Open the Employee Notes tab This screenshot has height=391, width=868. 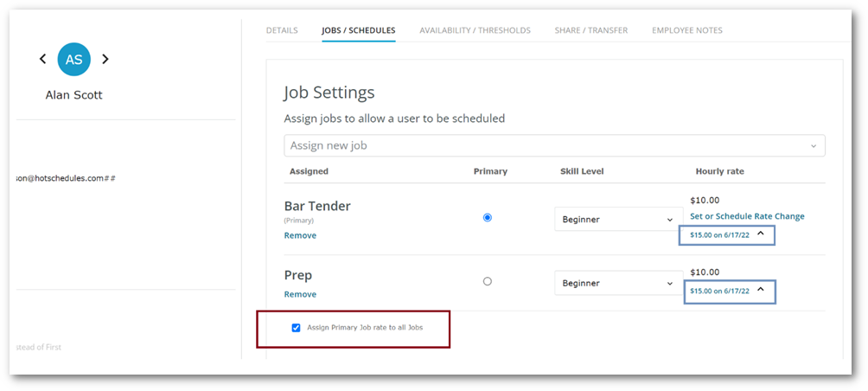[x=687, y=30]
